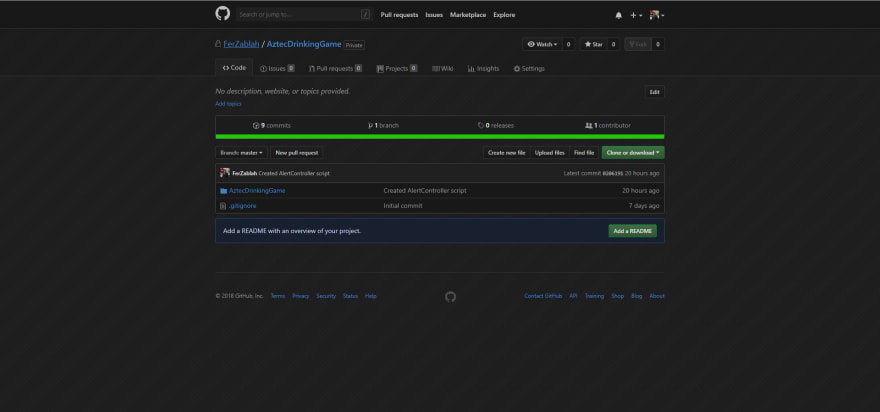Switch to the Issues tab
The image size is (880, 412).
click(x=277, y=68)
